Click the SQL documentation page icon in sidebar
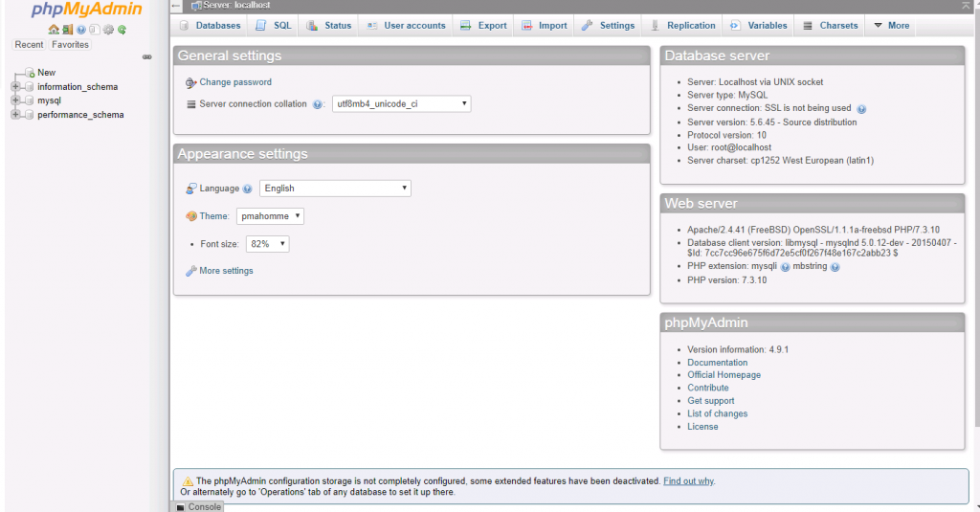This screenshot has height=512, width=980. [95, 30]
